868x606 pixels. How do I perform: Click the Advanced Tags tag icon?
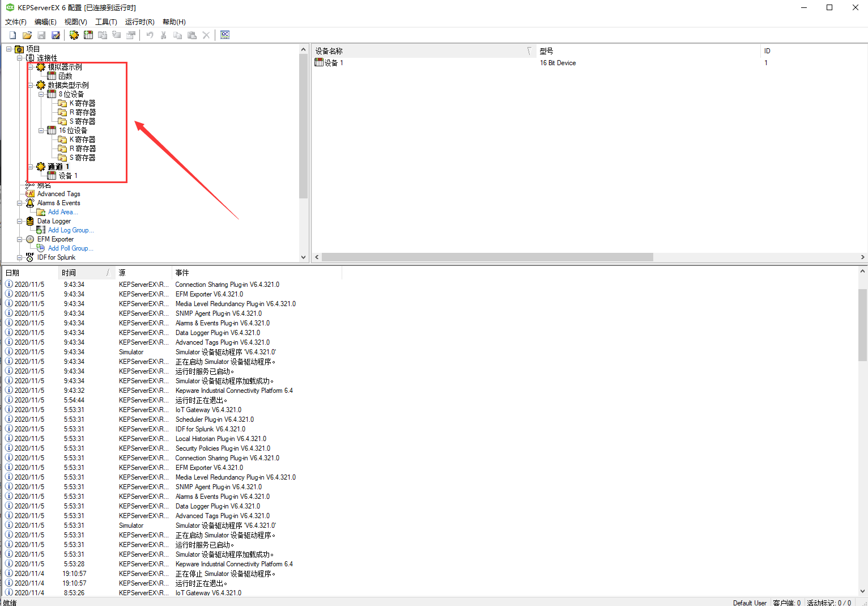(x=30, y=194)
